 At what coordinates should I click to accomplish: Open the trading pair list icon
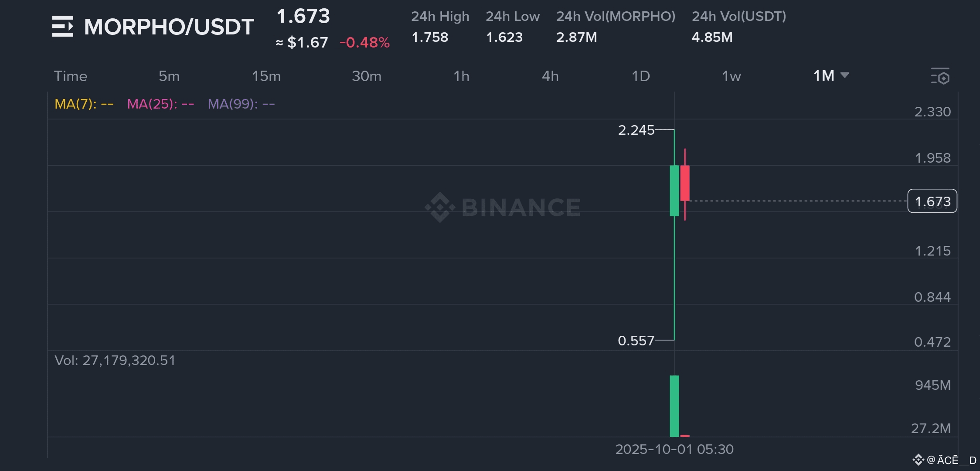(x=63, y=26)
